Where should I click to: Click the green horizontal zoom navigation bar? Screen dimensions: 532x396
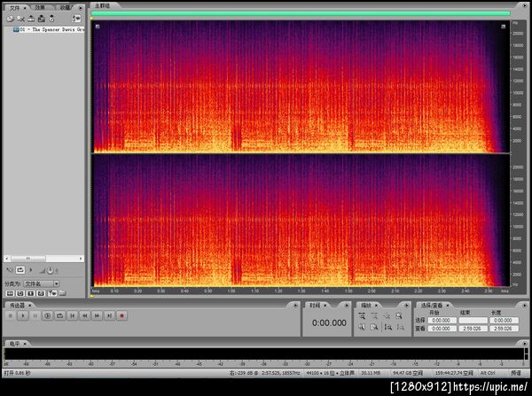(x=301, y=13)
